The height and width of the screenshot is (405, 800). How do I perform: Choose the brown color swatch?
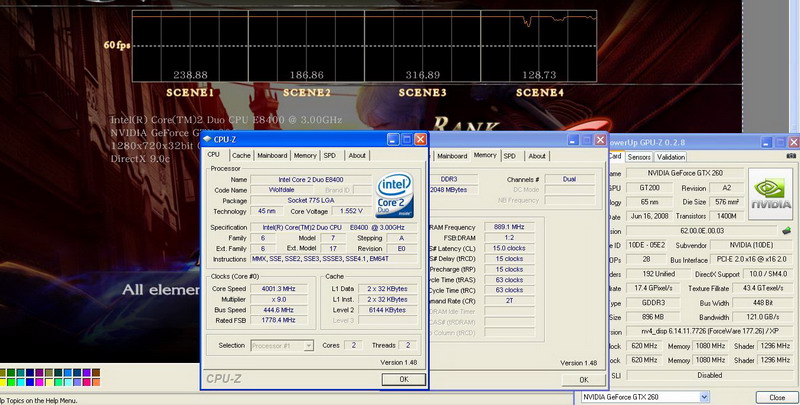[95, 373]
